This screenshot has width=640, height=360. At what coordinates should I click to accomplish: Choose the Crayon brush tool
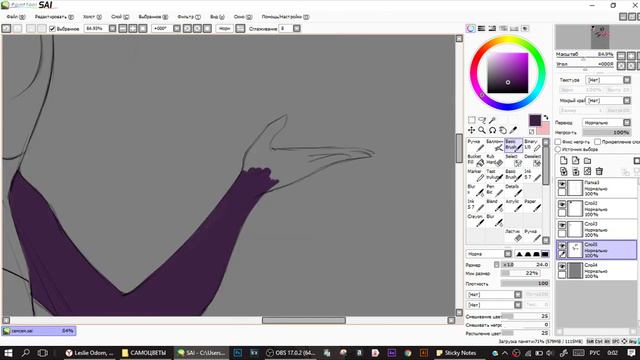pos(476,220)
